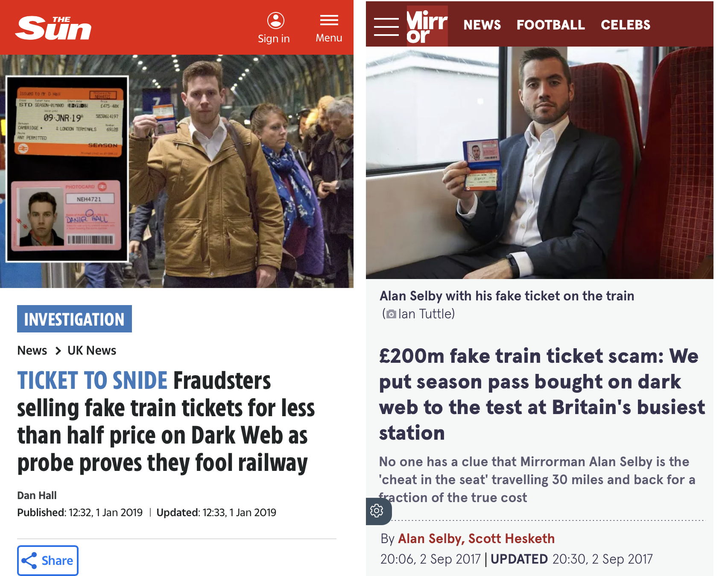
Task: Click the Sign in user icon
Action: (x=275, y=21)
